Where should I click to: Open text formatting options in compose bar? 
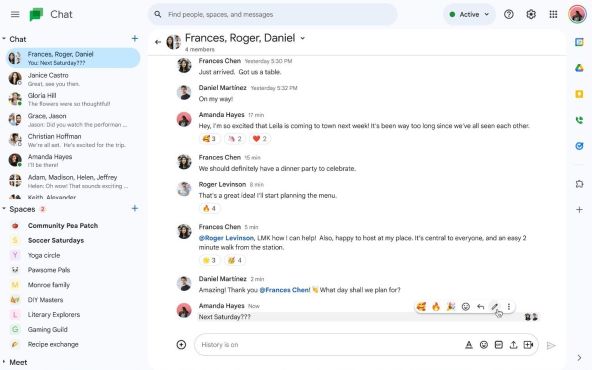tap(469, 345)
